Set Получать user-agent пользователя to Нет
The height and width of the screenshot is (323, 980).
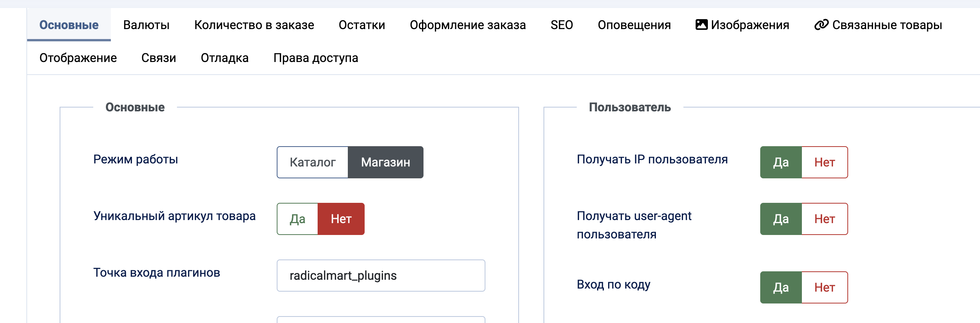tap(824, 219)
